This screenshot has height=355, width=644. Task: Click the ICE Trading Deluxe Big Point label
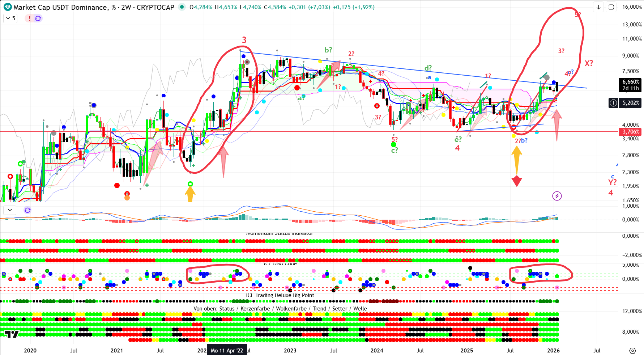click(280, 295)
